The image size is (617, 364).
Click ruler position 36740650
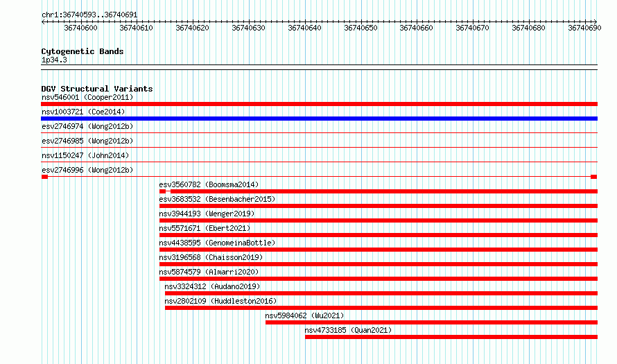coord(360,28)
